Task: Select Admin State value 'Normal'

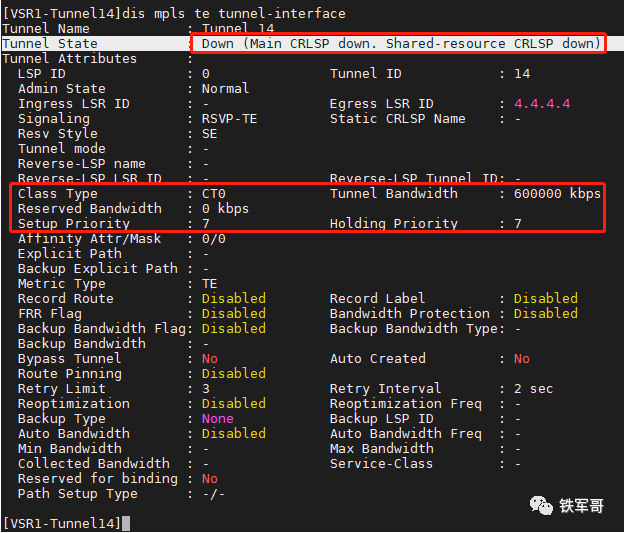Action: point(226,88)
